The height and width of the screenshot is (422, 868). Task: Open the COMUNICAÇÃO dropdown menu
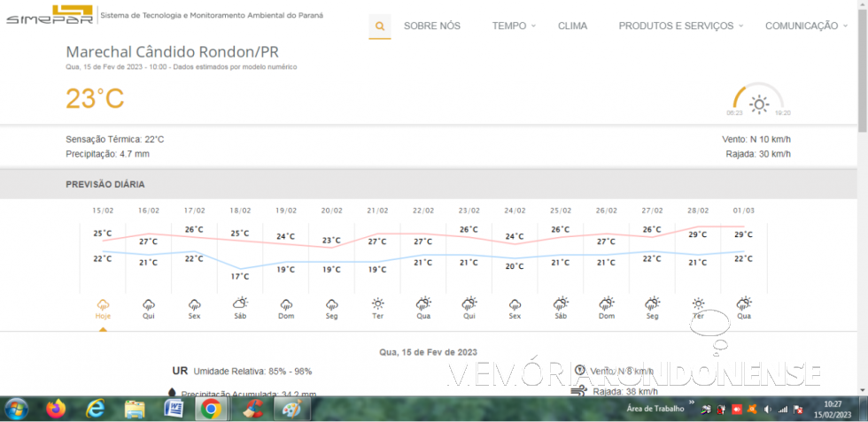click(805, 27)
